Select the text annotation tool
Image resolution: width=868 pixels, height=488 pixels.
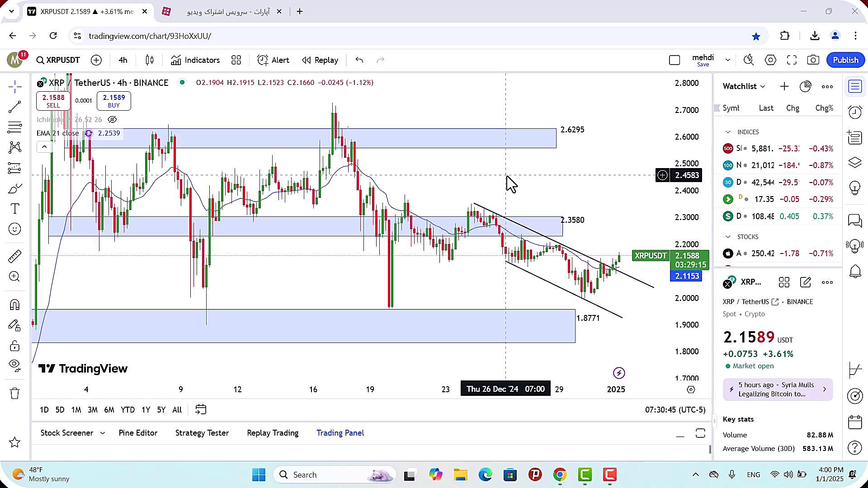15,209
